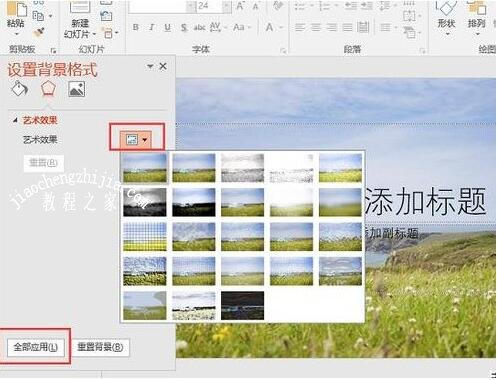
Task: Toggle Underline formatting
Action: pyautogui.click(x=168, y=27)
